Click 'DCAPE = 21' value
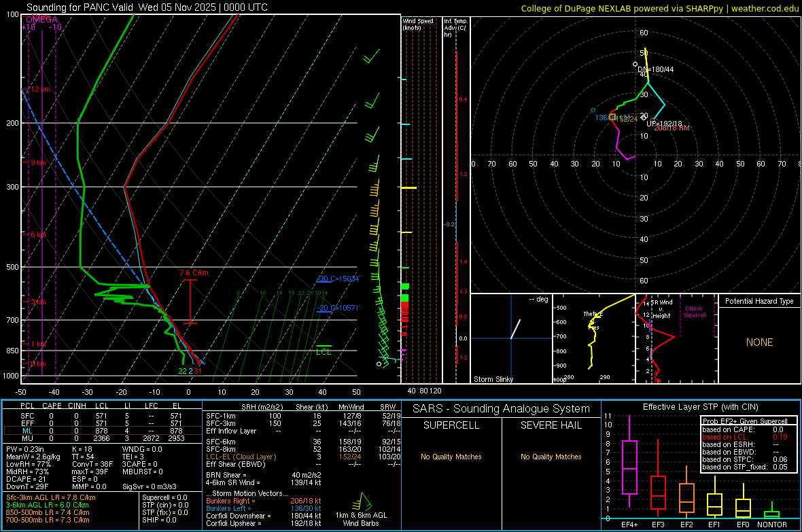 [26, 479]
